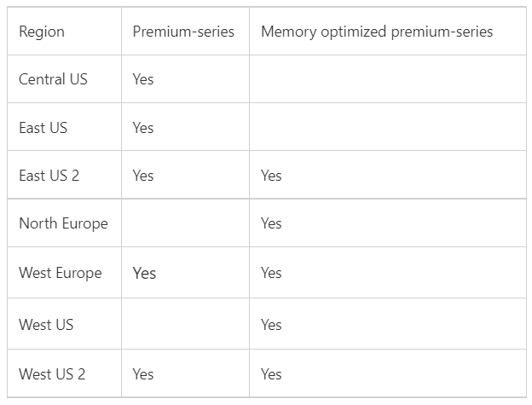Select the West Europe region cell
532x405 pixels.
[60, 273]
